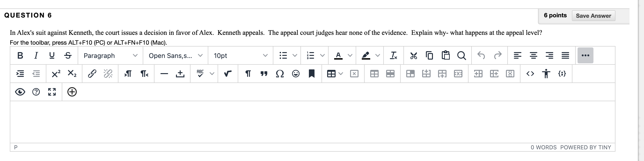Toggle strikethrough formatting
Image resolution: width=644 pixels, height=161 pixels.
68,55
